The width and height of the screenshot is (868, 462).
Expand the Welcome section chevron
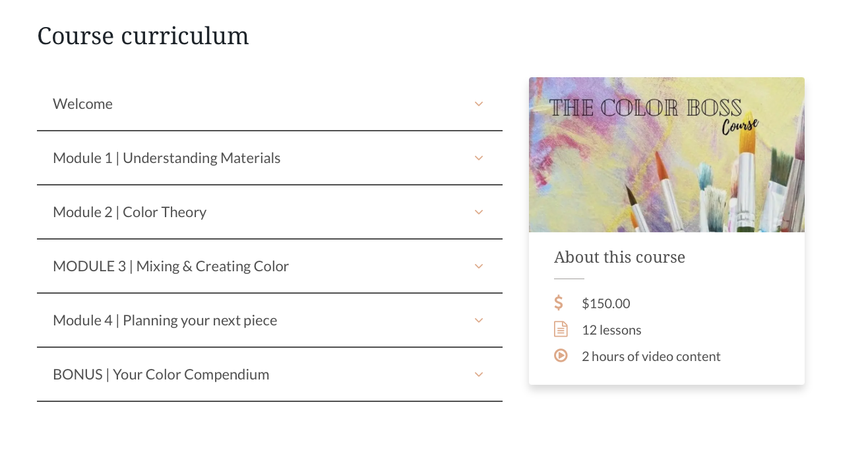pyautogui.click(x=479, y=104)
